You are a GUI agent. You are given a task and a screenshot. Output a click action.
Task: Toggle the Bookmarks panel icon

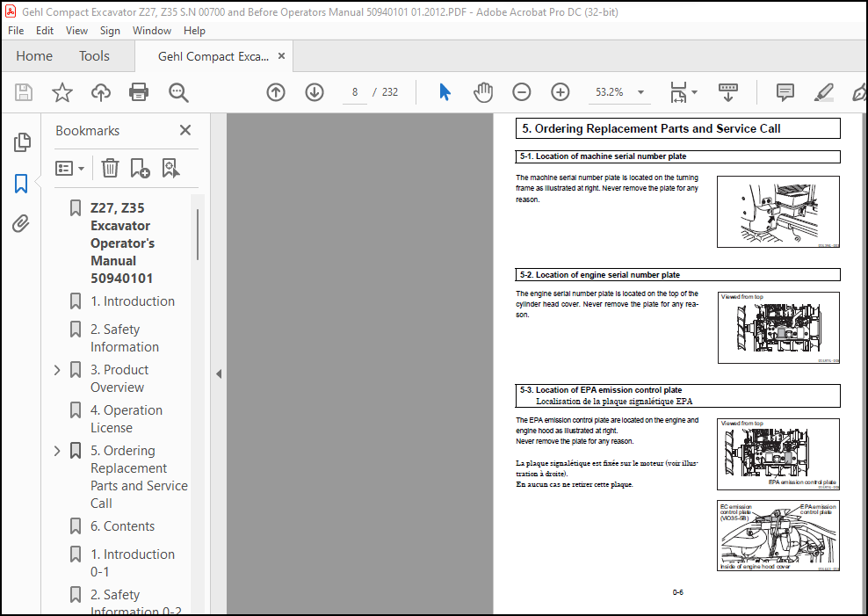pyautogui.click(x=21, y=183)
